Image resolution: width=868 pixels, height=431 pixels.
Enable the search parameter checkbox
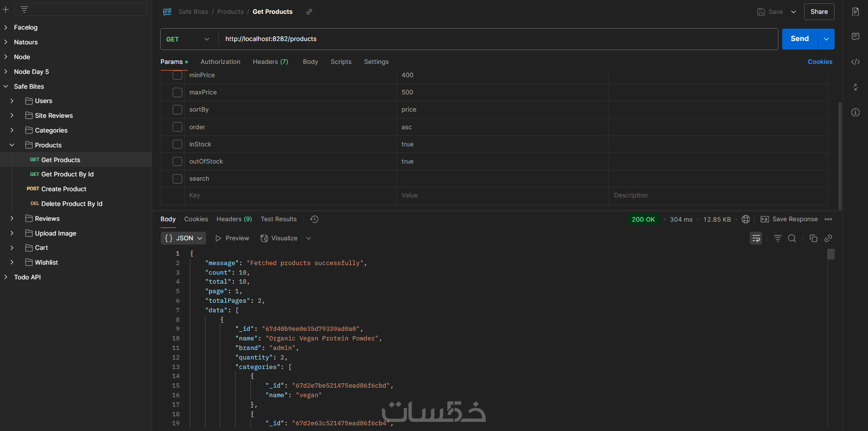177,179
